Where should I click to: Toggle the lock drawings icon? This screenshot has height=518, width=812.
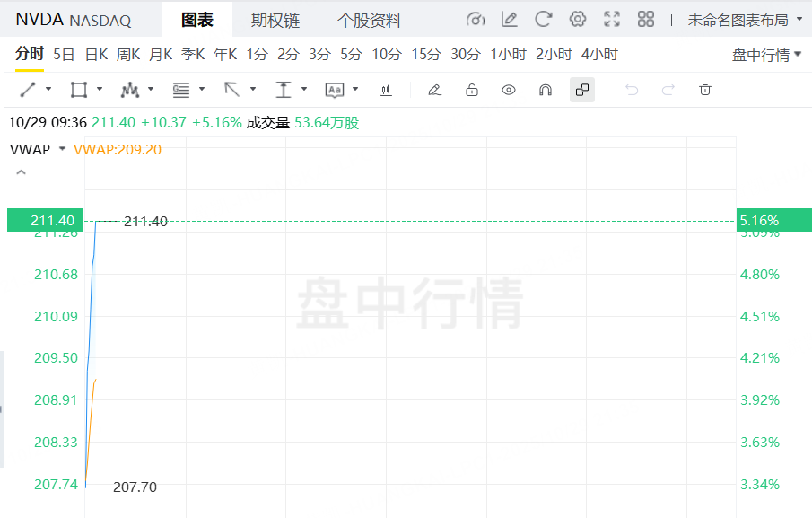(x=472, y=90)
